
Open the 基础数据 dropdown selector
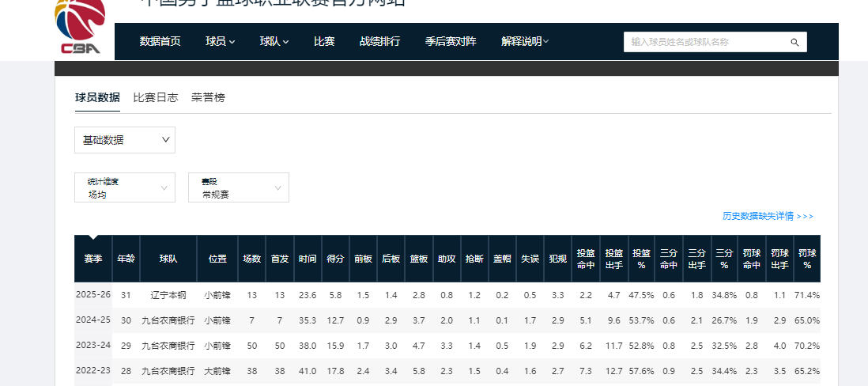pos(125,140)
